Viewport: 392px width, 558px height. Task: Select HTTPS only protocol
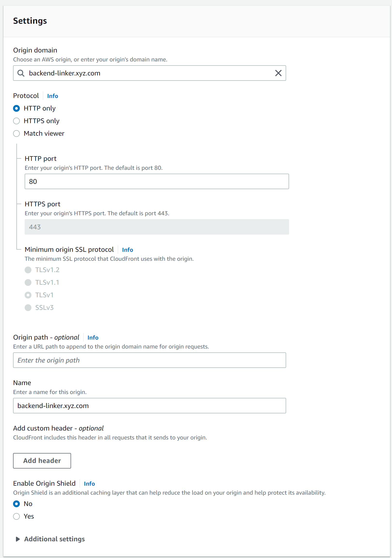[x=16, y=121]
